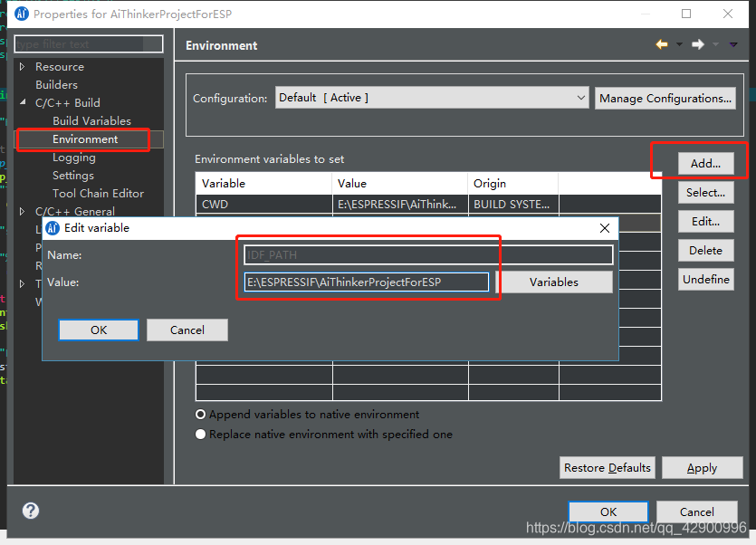Cancel the Edit variable dialog
The width and height of the screenshot is (756, 545).
187,330
